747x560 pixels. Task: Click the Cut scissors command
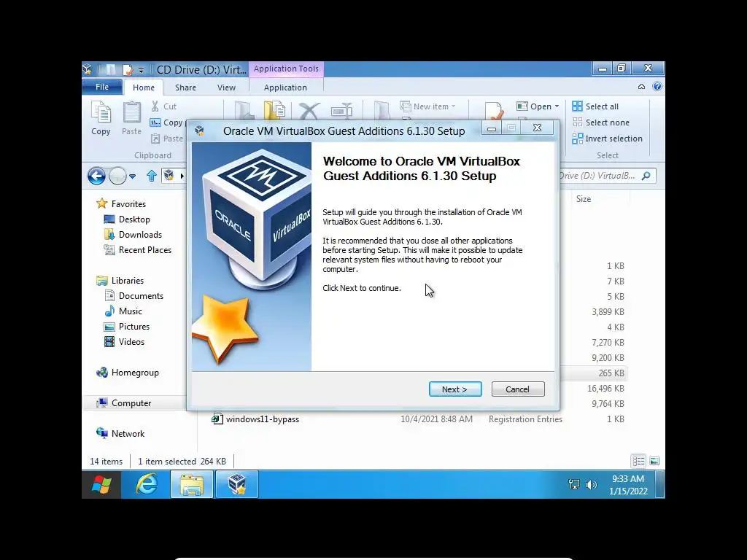pos(163,106)
